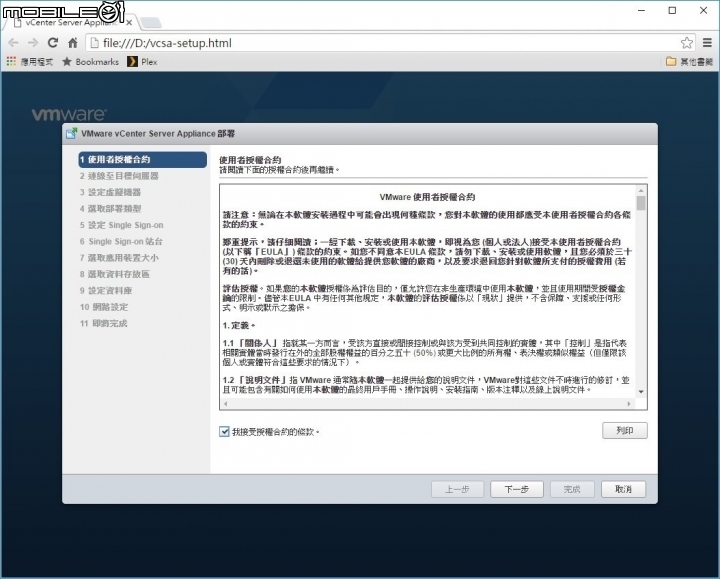Image resolution: width=720 pixels, height=579 pixels.
Task: Click the Previous step button
Action: tap(457, 489)
